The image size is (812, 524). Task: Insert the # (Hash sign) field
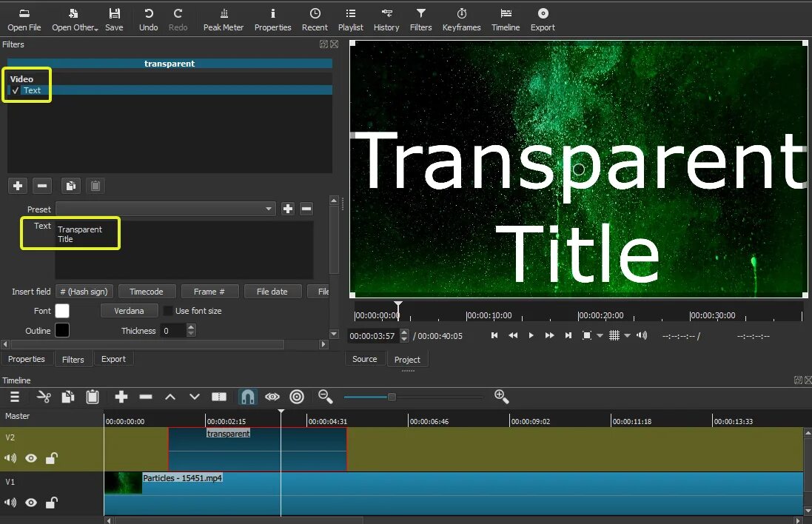click(84, 292)
